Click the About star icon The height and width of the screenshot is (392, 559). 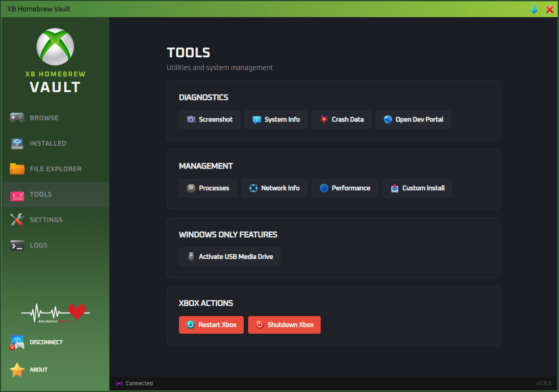coord(17,370)
